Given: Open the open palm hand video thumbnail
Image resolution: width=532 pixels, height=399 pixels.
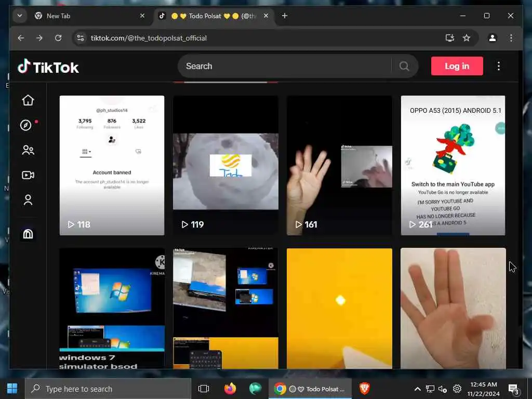Looking at the screenshot, I should [x=453, y=308].
